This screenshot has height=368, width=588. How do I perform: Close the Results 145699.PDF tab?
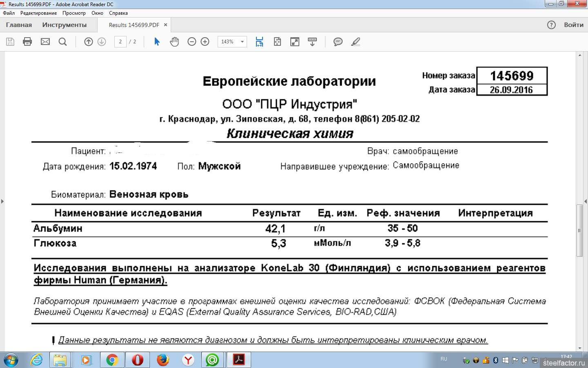click(166, 25)
